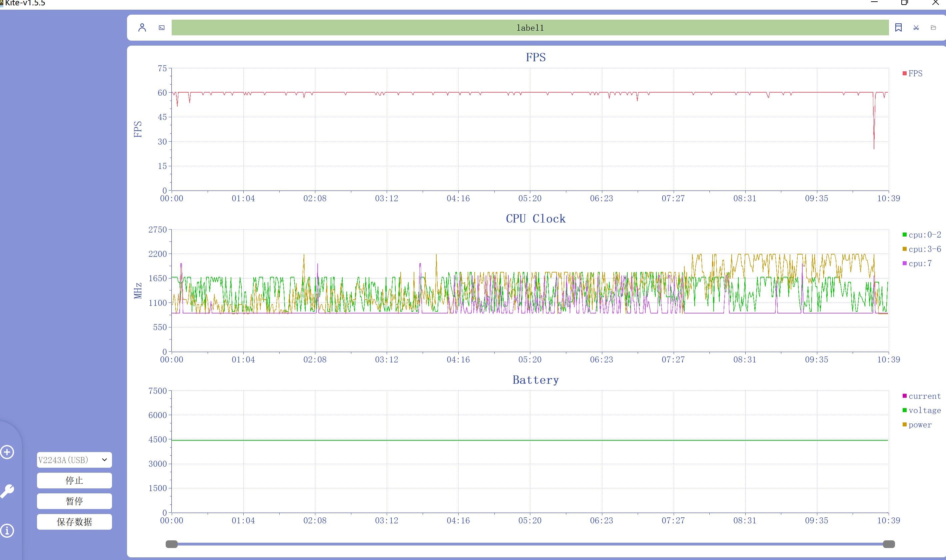Screen dimensions: 946x560
Task: Open the terminal console icon
Action: 162,28
